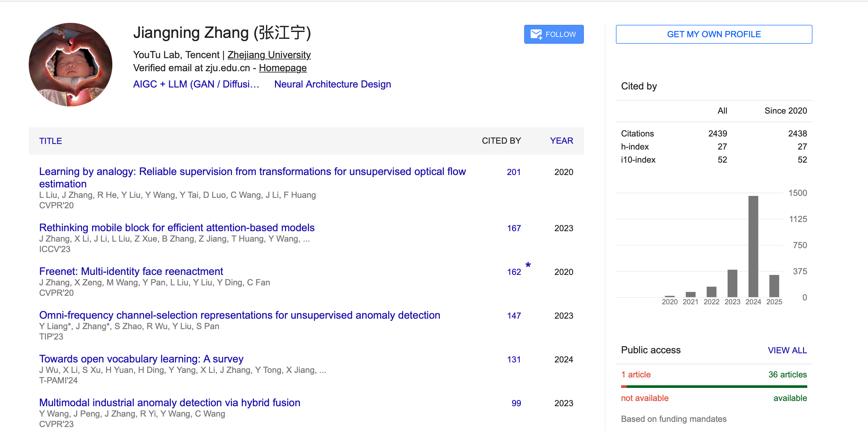Click View All in Public access
Viewport: 868px width, 431px height.
point(787,350)
